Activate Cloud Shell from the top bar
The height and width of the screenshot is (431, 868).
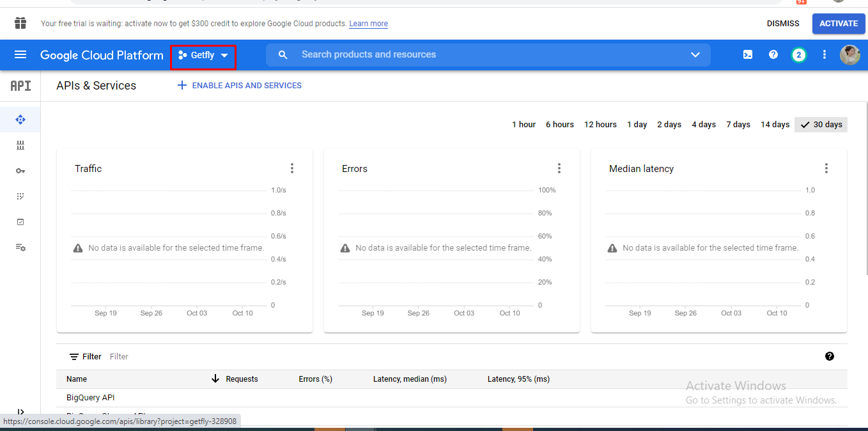pyautogui.click(x=748, y=55)
